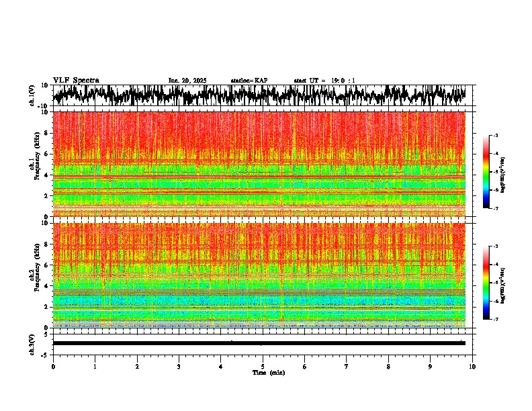
Task: Click the -5 tick on ch.3(V) axis
Action: [46, 355]
